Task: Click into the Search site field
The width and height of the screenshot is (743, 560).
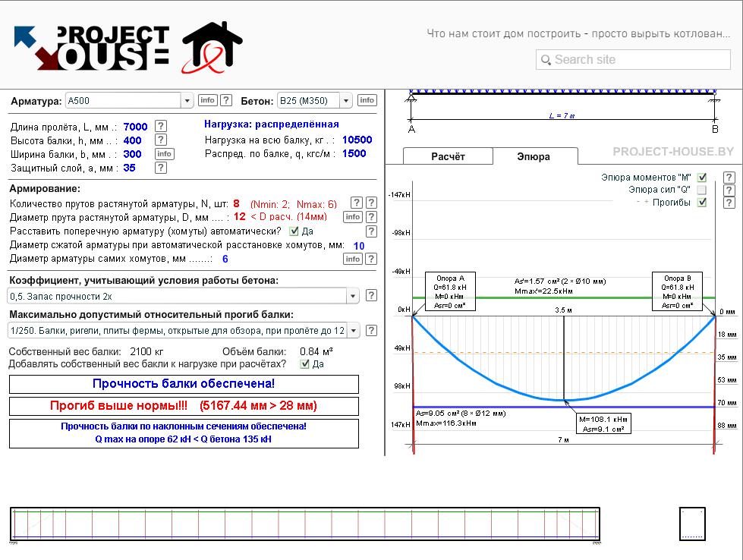Action: click(634, 60)
